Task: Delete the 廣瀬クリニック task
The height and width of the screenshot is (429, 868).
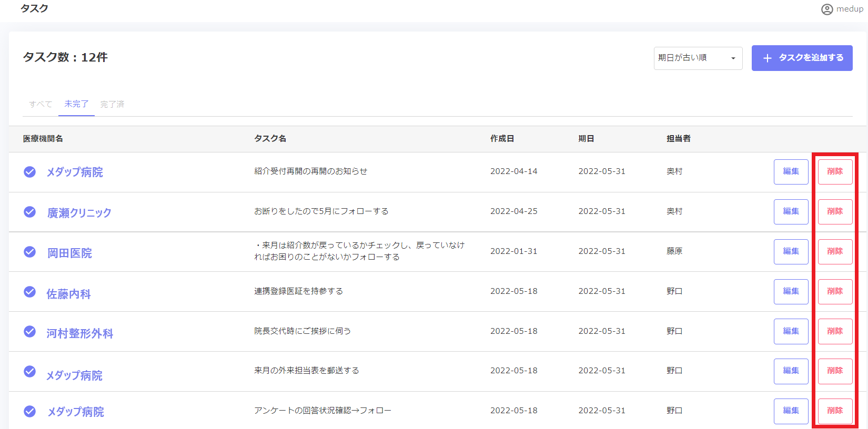Action: (x=835, y=212)
